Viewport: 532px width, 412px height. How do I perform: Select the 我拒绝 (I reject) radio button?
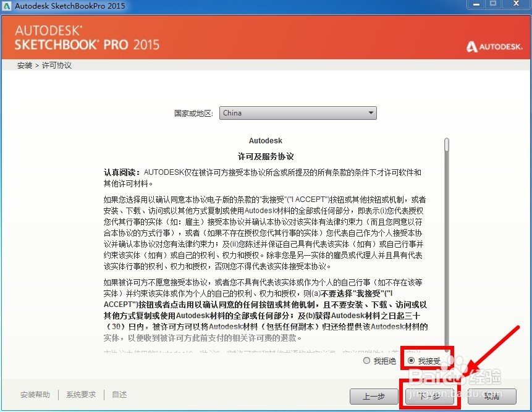point(366,361)
